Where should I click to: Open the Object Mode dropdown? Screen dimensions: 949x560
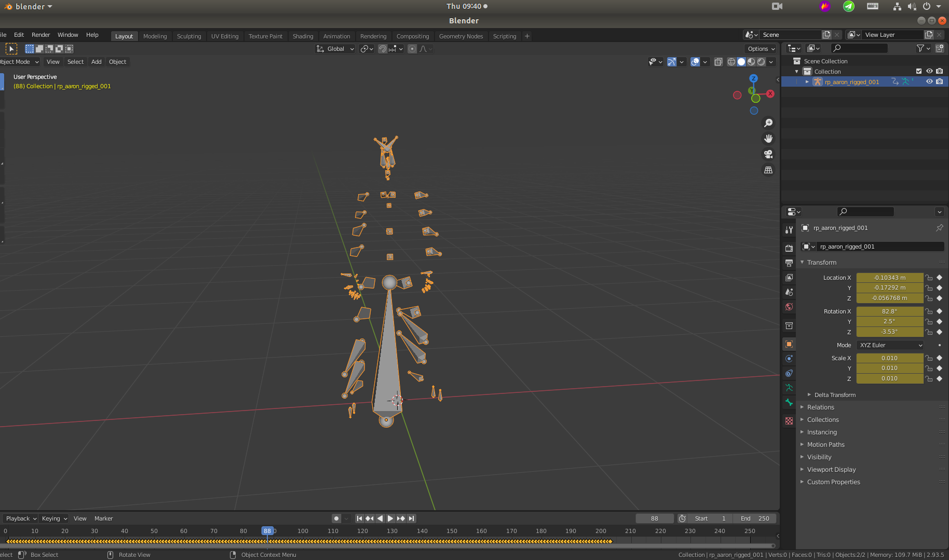point(20,62)
